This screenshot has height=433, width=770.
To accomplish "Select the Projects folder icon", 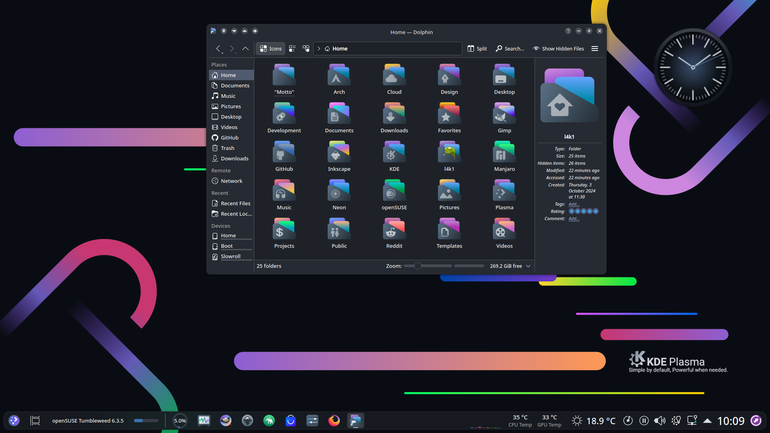I will pyautogui.click(x=284, y=230).
